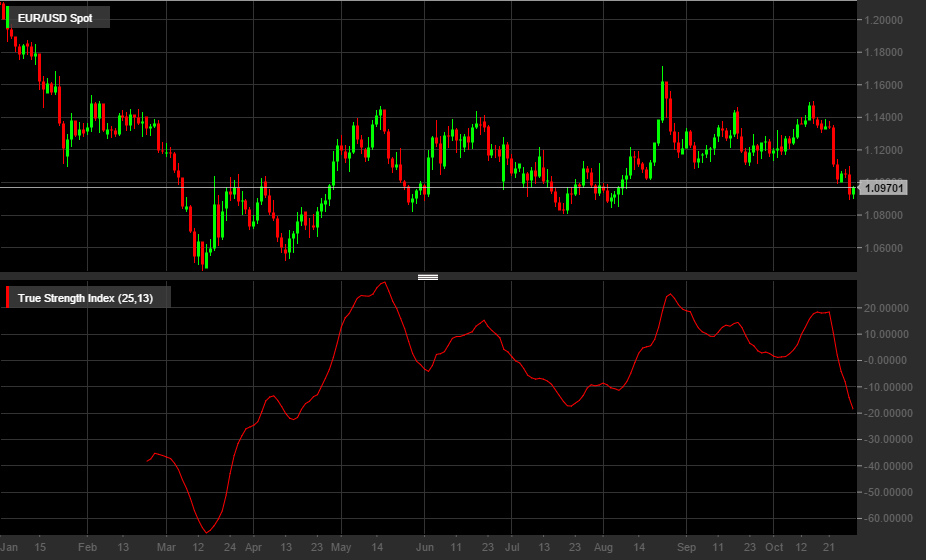Image resolution: width=926 pixels, height=560 pixels.
Task: Click the 24 date label after Mar
Action: coord(230,547)
